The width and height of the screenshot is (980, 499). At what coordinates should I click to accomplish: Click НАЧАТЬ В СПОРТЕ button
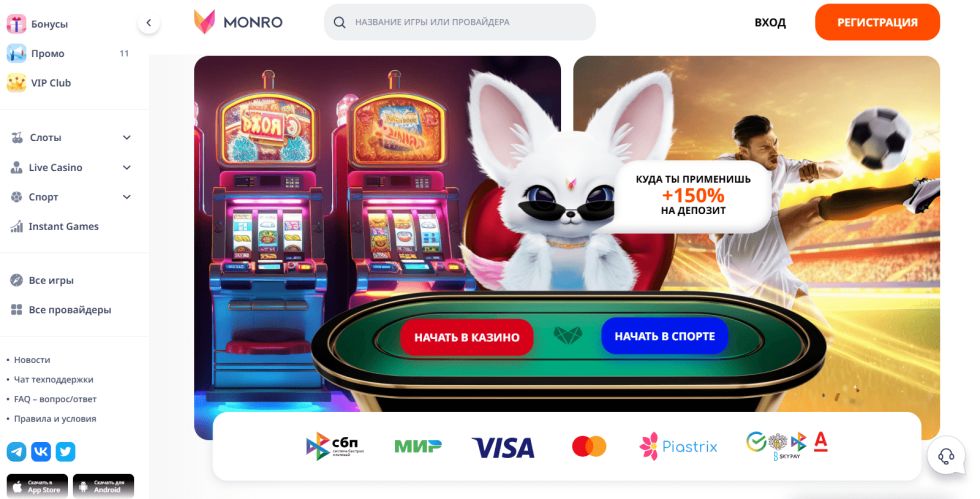tap(664, 336)
